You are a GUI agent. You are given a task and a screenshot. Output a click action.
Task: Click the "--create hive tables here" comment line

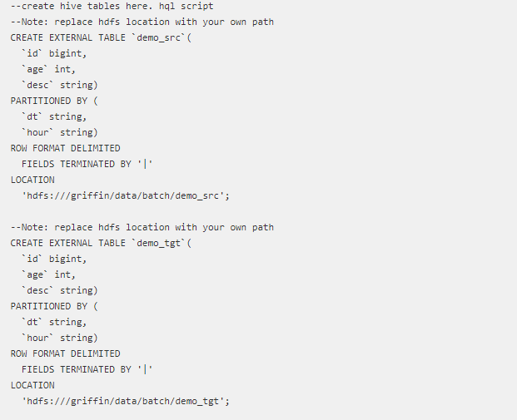pos(112,6)
